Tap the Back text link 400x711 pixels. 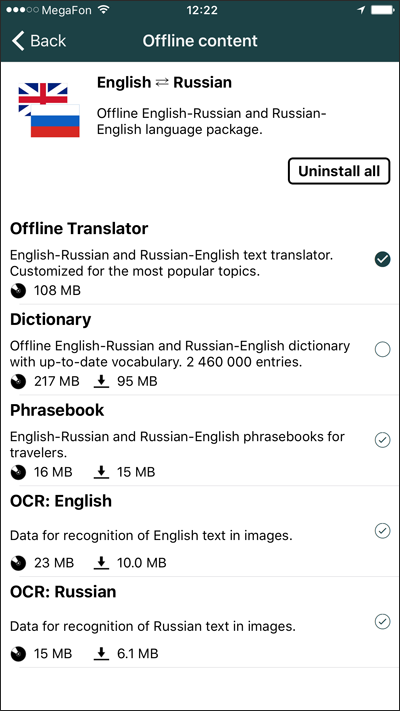coord(48,41)
